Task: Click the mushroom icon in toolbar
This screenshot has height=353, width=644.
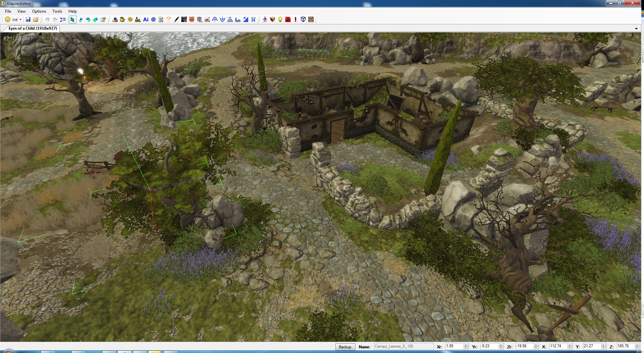Action: click(x=169, y=20)
